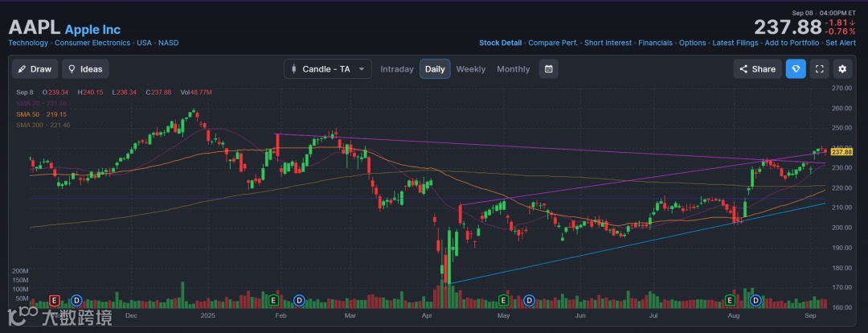Open the Financials link
This screenshot has width=868, height=333.
click(656, 43)
